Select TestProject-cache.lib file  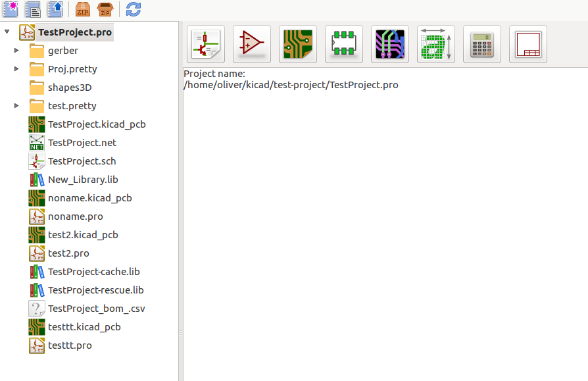click(x=94, y=272)
